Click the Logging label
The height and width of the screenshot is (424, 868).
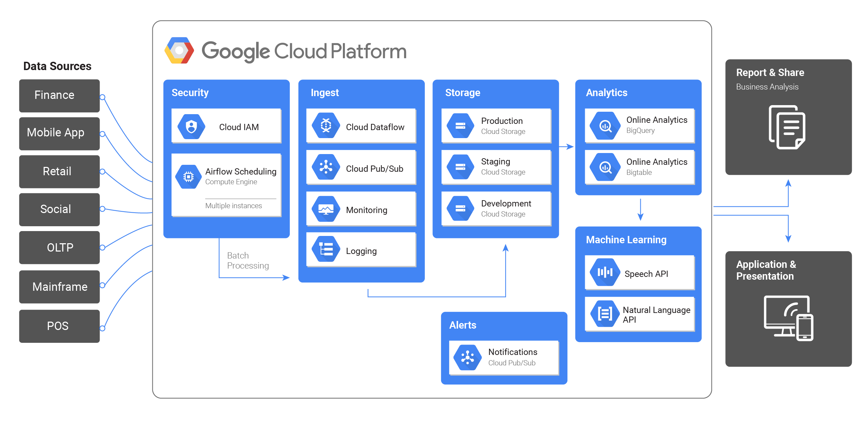pos(361,251)
